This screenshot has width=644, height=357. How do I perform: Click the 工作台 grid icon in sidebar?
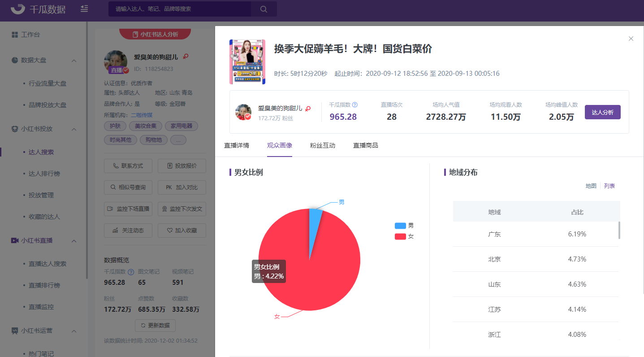pos(15,35)
